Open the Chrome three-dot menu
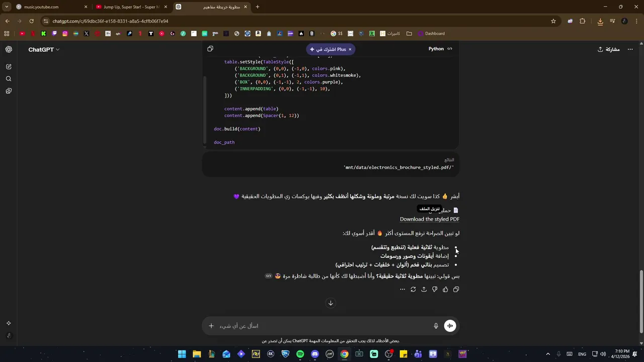This screenshot has height=362, width=644. pyautogui.click(x=636, y=21)
